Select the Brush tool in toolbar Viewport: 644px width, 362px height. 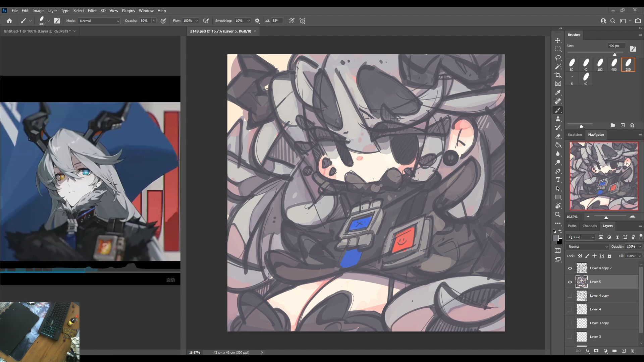pos(558,110)
